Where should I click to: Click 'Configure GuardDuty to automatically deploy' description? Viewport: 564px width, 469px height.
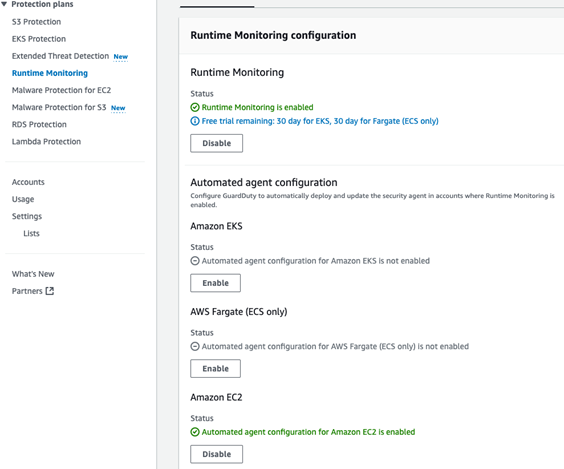[x=372, y=200]
